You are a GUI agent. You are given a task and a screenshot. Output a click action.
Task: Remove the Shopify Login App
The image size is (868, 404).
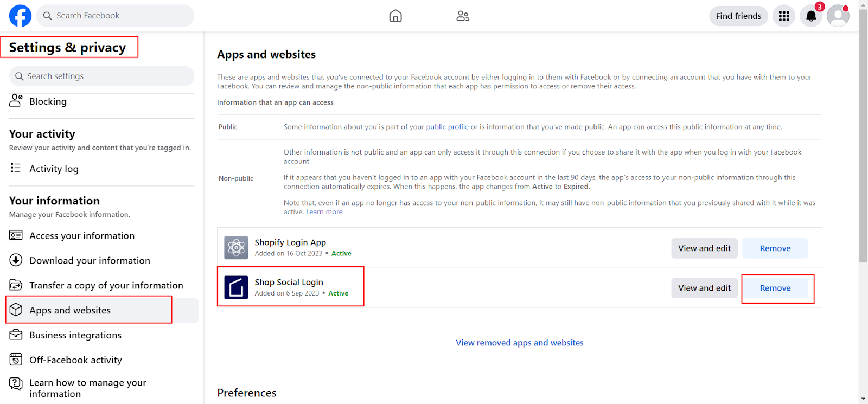(x=775, y=248)
